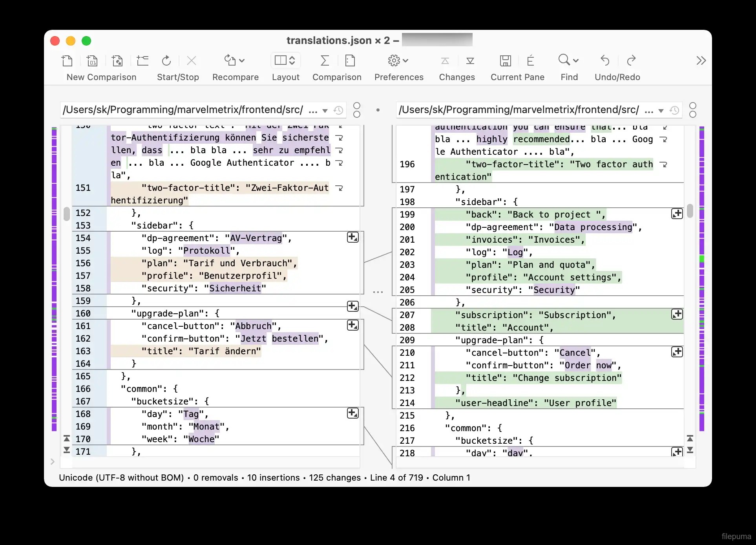756x545 pixels.
Task: Open left file path history clock icon
Action: point(338,110)
